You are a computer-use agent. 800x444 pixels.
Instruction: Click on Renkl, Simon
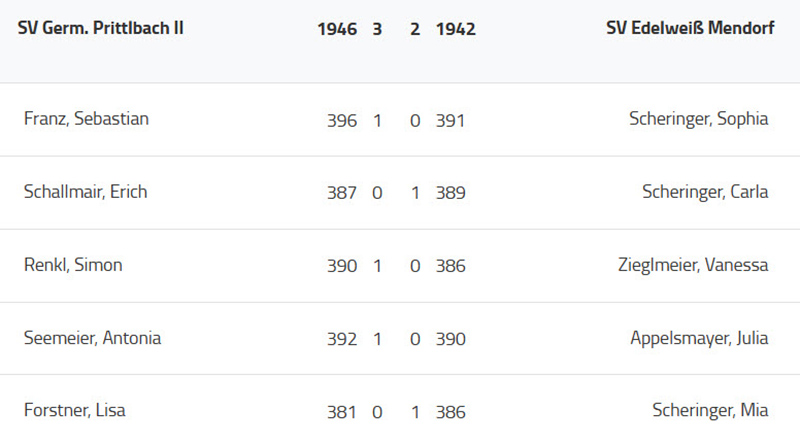[x=73, y=265]
